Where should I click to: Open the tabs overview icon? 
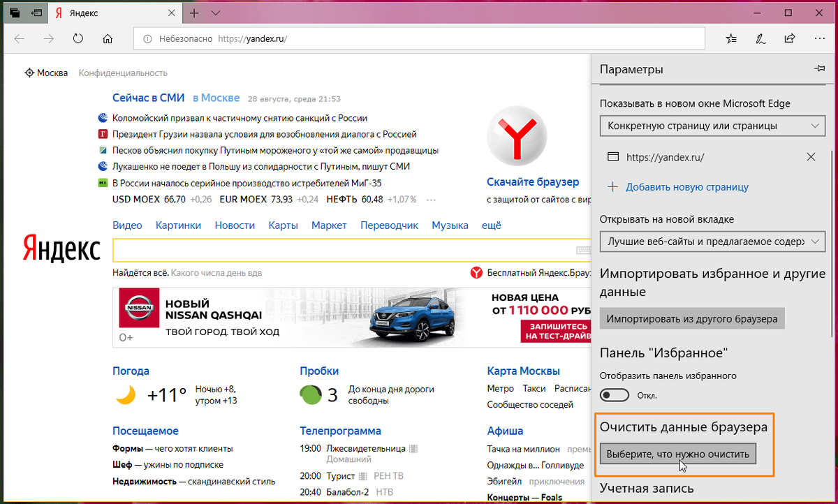pyautogui.click(x=15, y=13)
